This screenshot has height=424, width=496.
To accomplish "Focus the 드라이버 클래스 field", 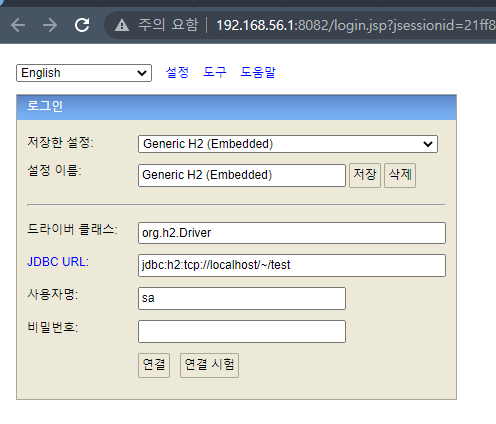I will click(x=292, y=233).
